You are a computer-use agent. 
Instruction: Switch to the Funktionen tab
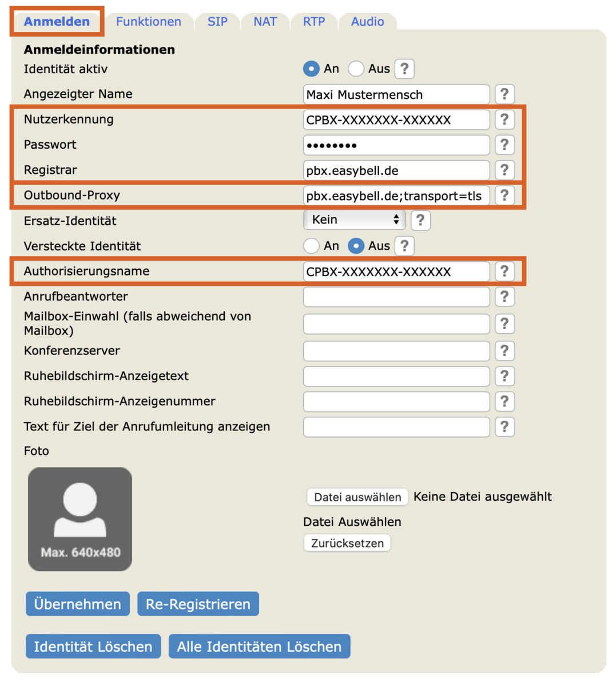point(149,22)
